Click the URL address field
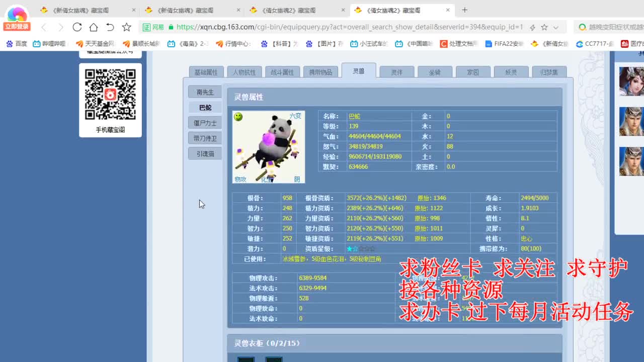 pos(349,27)
